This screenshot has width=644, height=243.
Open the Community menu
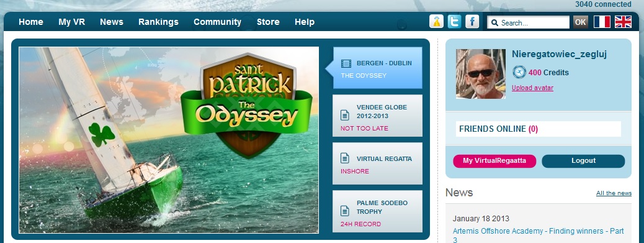pyautogui.click(x=217, y=22)
